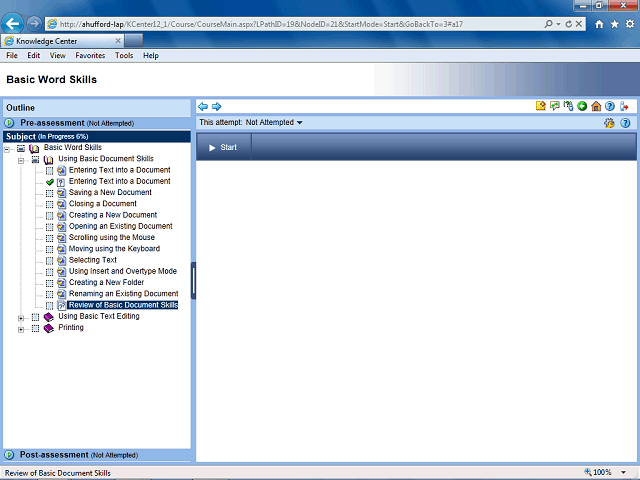Open the help icon beside the preferences icon
Viewport: 640px width, 480px height.
coord(625,123)
